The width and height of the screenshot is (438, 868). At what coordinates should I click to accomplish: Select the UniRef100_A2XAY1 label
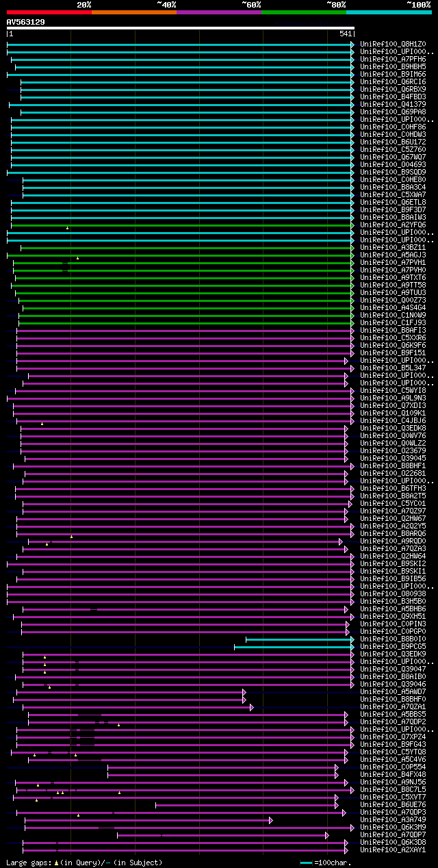coord(393,850)
